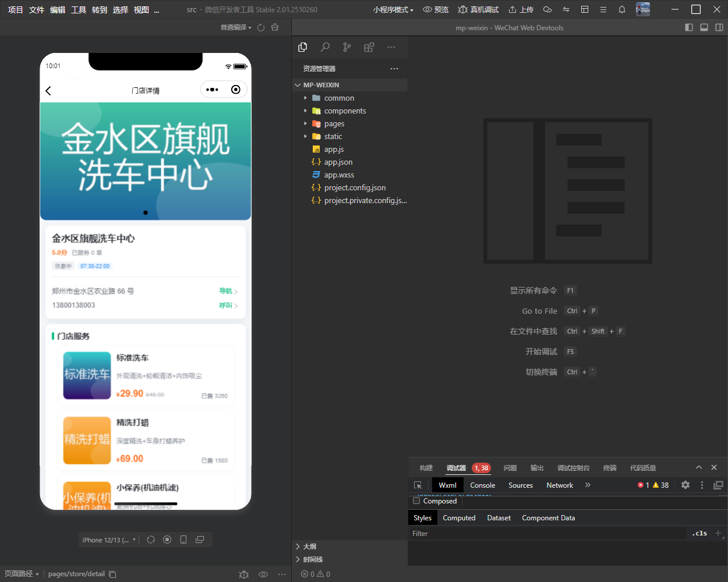This screenshot has width=728, height=582.
Task: Expand the static folder
Action: [x=305, y=136]
